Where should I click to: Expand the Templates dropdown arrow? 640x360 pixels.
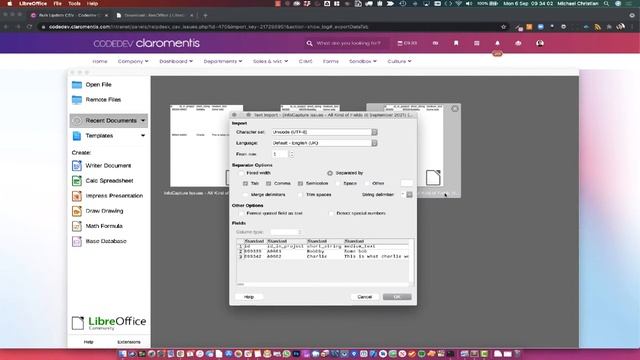pos(143,136)
